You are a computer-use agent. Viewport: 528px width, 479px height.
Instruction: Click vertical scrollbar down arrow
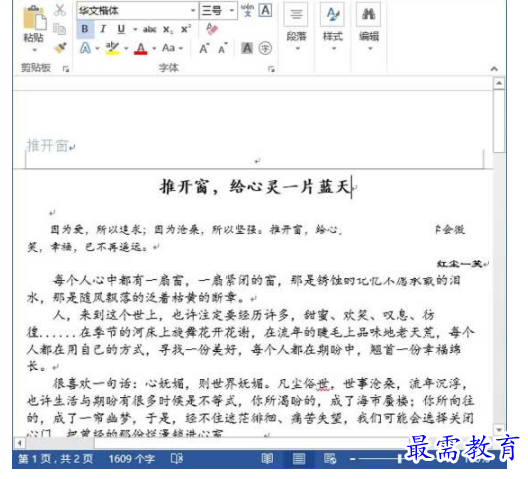pyautogui.click(x=499, y=429)
